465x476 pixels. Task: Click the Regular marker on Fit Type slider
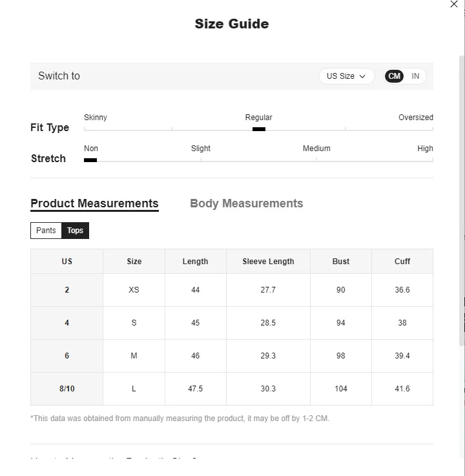pyautogui.click(x=259, y=129)
